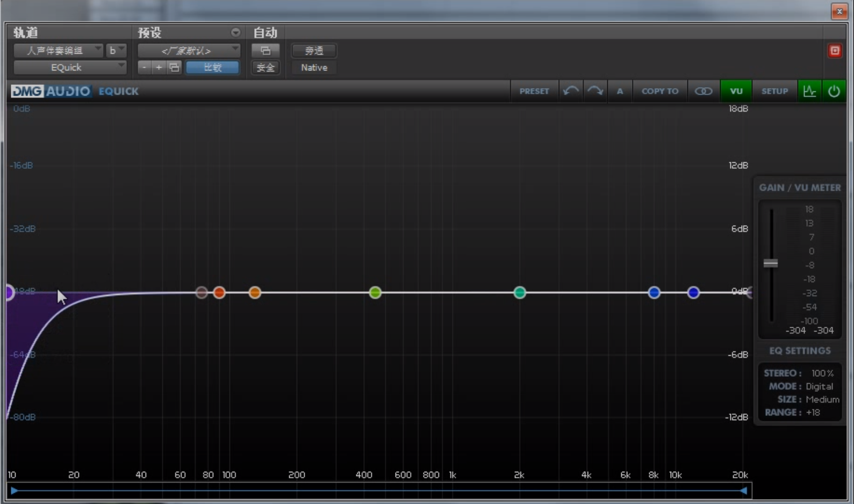This screenshot has height=504, width=854.
Task: Toggle the 比较 compare button
Action: coord(212,68)
